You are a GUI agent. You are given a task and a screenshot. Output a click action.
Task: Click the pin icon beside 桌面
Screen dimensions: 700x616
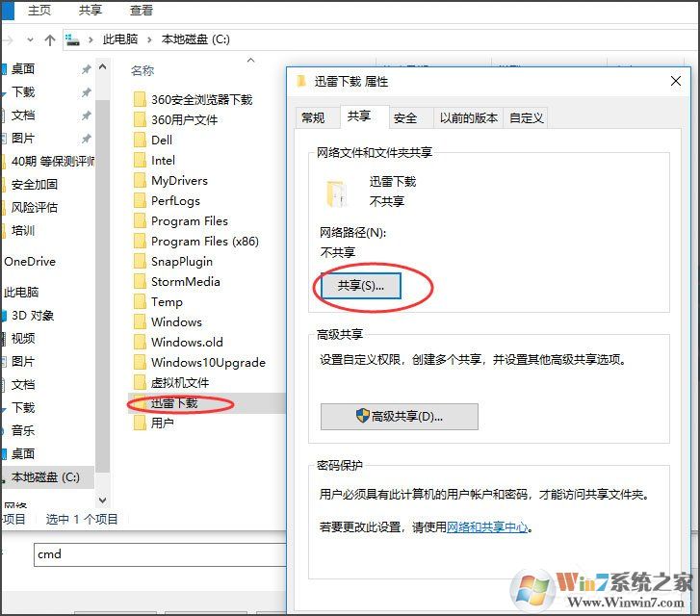click(86, 69)
